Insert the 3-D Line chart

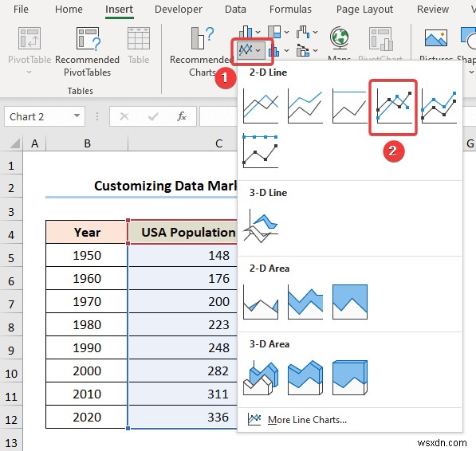pyautogui.click(x=261, y=226)
